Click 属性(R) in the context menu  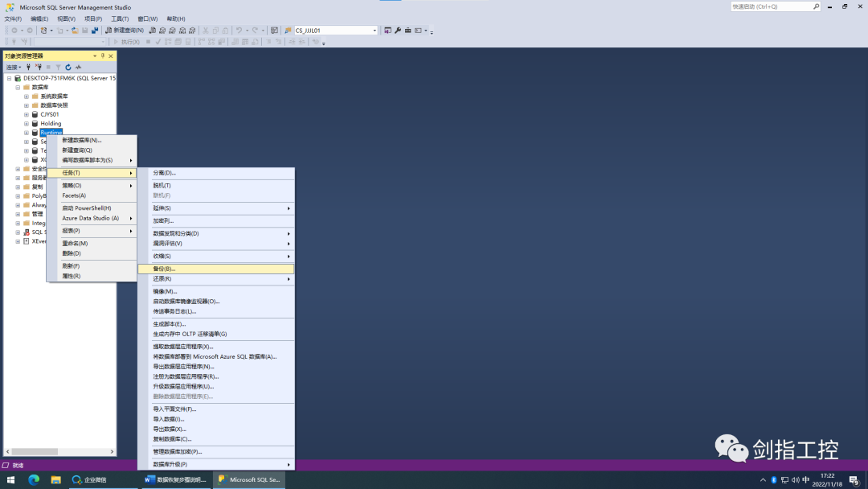coord(72,276)
